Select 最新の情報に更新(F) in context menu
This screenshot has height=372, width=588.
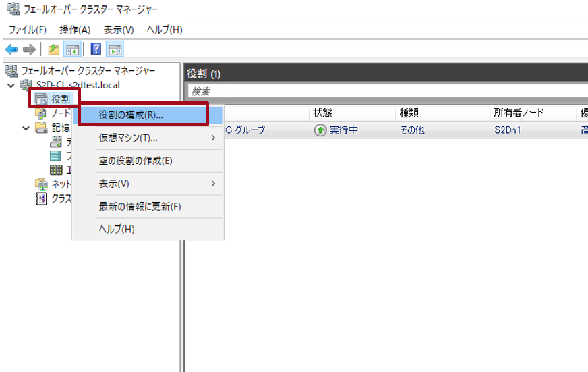point(140,207)
